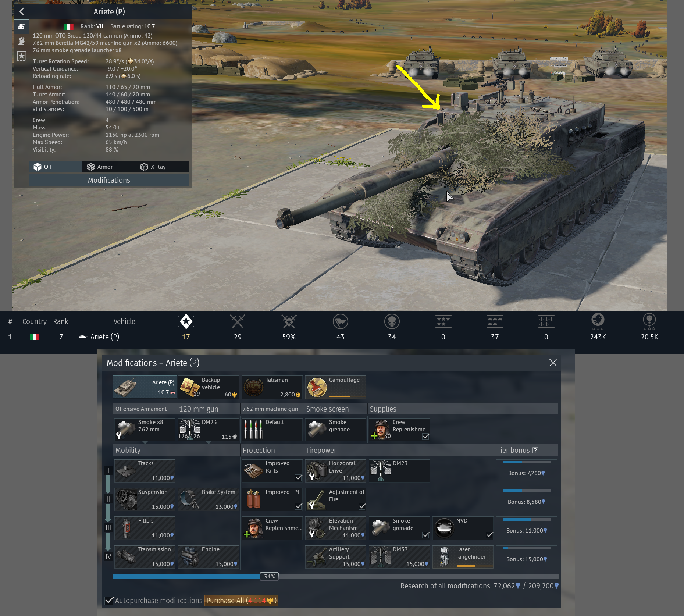Click the air kills stars icon
Viewport: 684px width, 616px height.
443,321
